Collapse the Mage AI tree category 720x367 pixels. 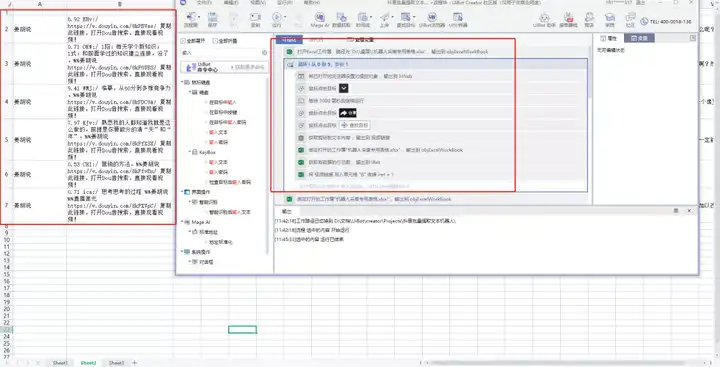point(183,222)
